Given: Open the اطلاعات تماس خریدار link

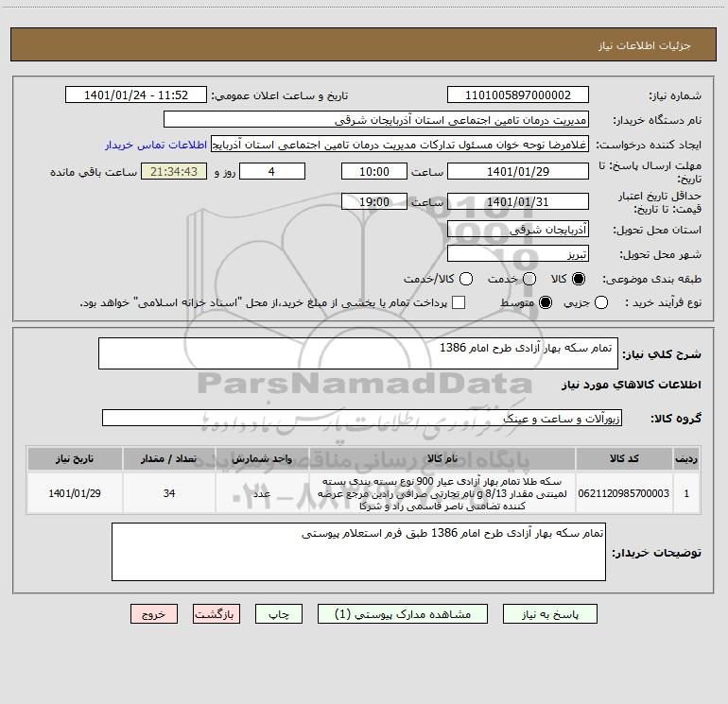Looking at the screenshot, I should click(156, 145).
